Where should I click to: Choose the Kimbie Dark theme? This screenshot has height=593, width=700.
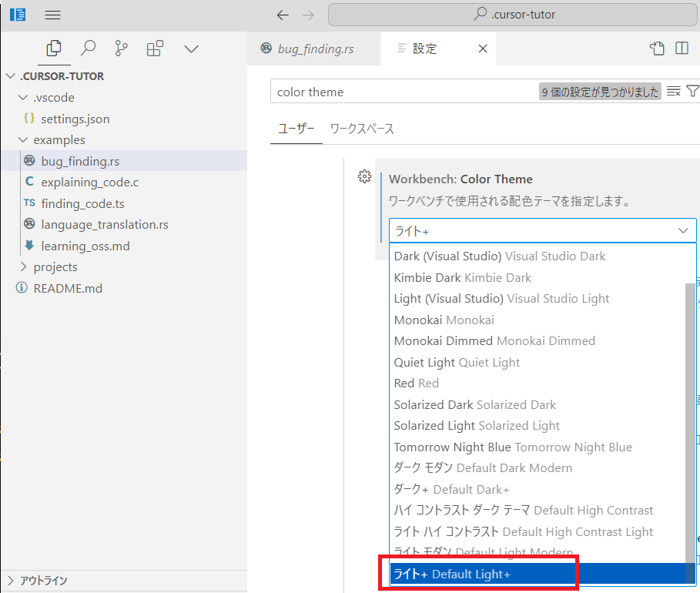coord(538,278)
